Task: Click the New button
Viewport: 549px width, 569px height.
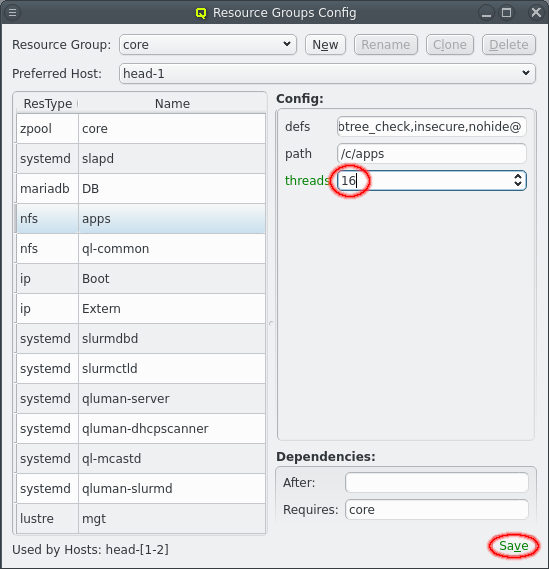Action: tap(325, 45)
